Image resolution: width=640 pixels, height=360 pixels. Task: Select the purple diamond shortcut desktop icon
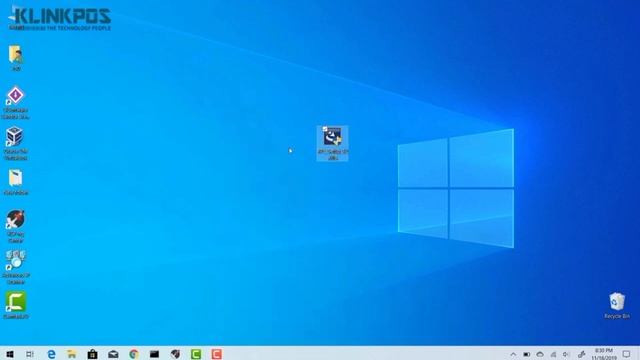pyautogui.click(x=16, y=103)
